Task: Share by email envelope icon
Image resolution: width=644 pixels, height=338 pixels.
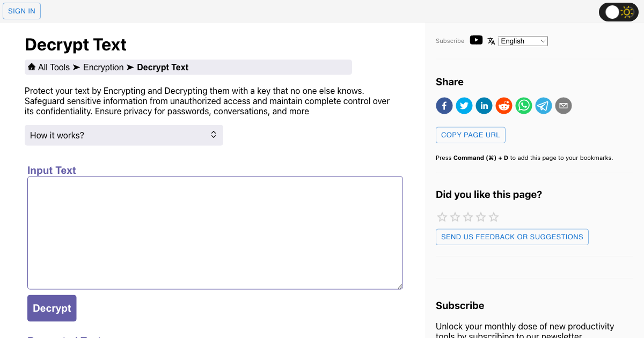Action: 563,106
